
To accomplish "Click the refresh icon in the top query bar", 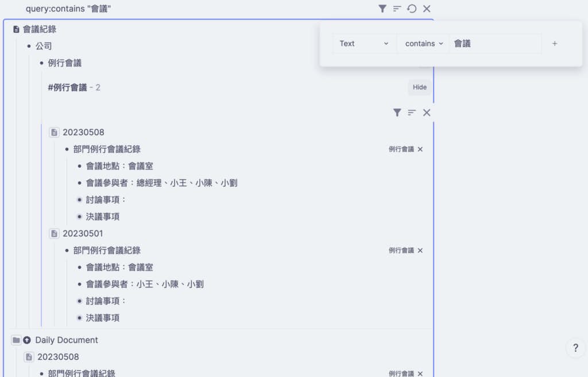I will click(x=412, y=9).
